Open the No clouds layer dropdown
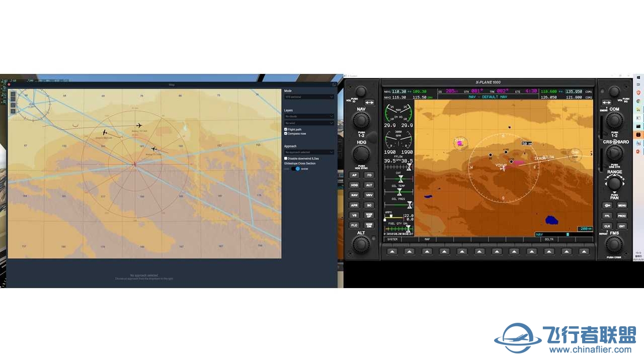This screenshot has width=644, height=362. coord(309,116)
